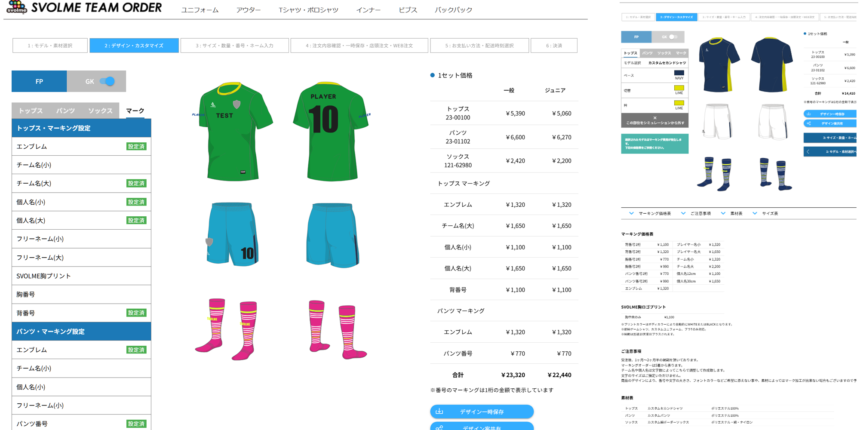The image size is (860, 430).
Task: Open the Tシャツ・ポロシャツ menu
Action: 308,10
